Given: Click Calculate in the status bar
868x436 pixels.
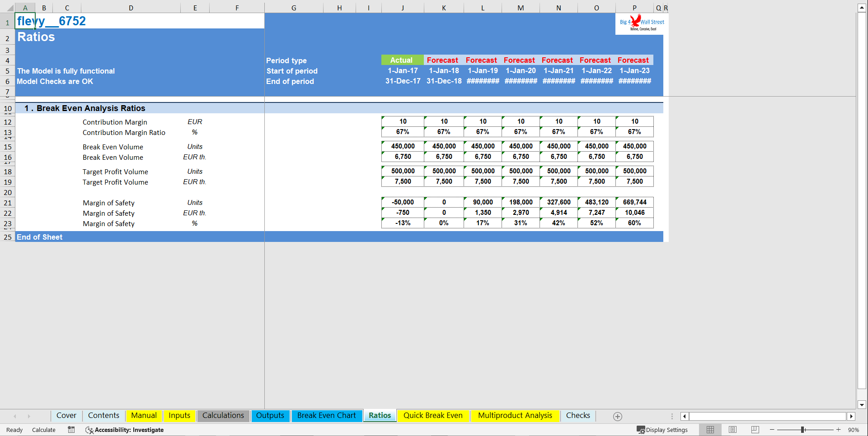Looking at the screenshot, I should click(43, 430).
